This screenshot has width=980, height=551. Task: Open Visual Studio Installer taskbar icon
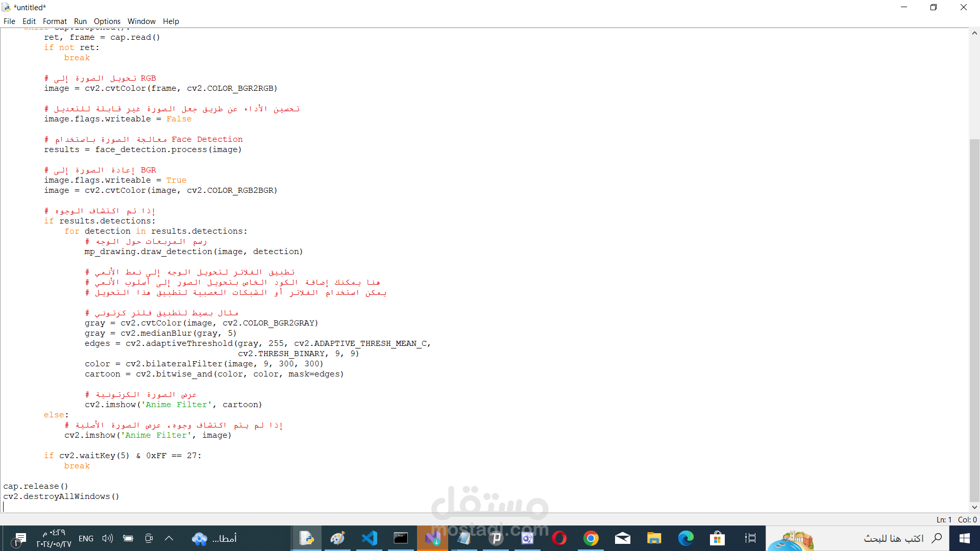coord(433,538)
